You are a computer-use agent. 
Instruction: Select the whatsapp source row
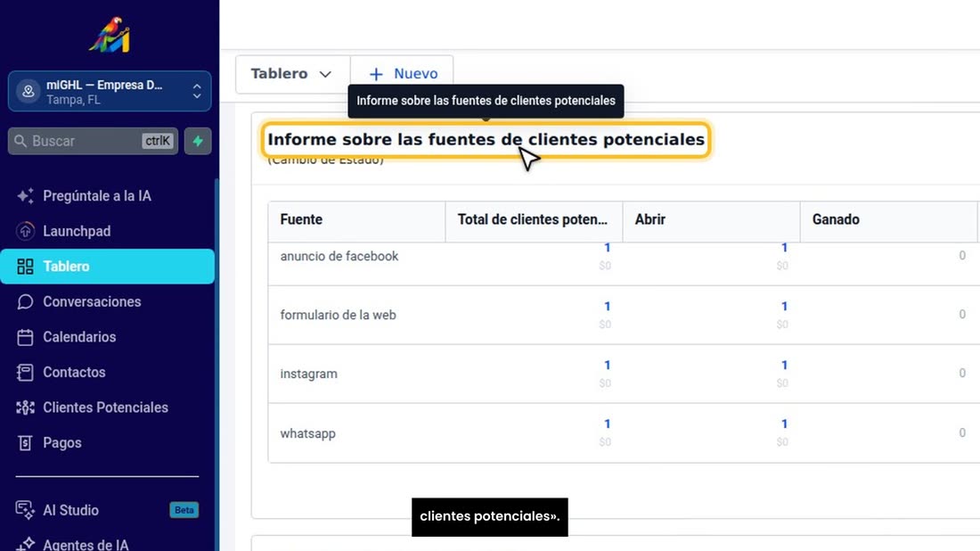point(624,432)
